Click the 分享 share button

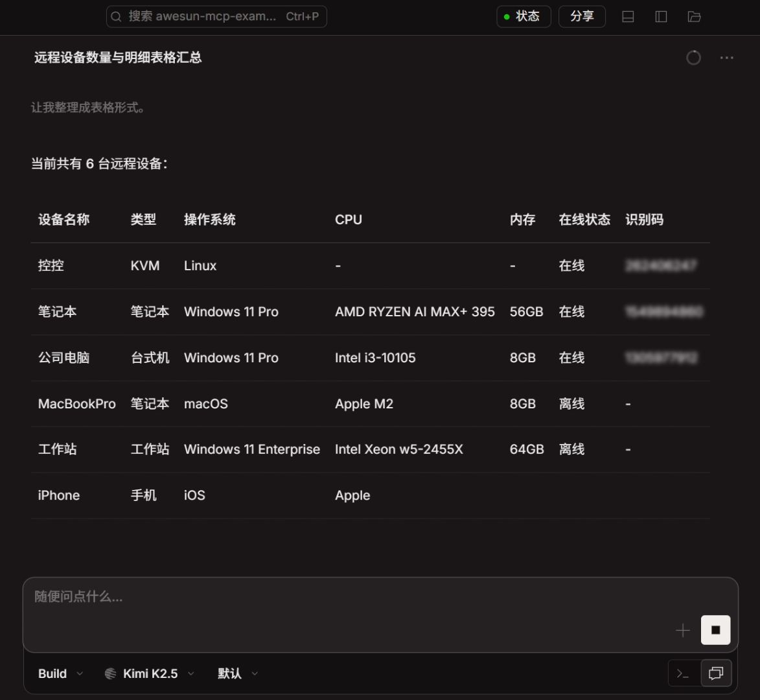coord(582,16)
